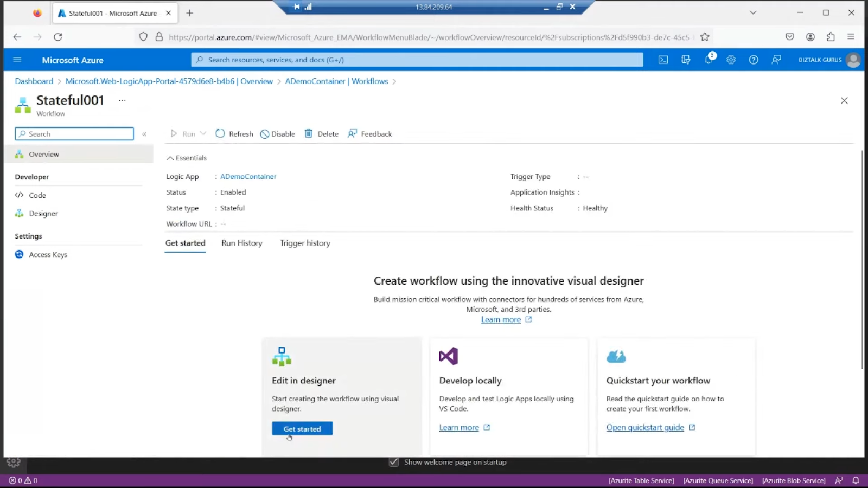
Task: Open the Azure settings gear icon
Action: (731, 60)
